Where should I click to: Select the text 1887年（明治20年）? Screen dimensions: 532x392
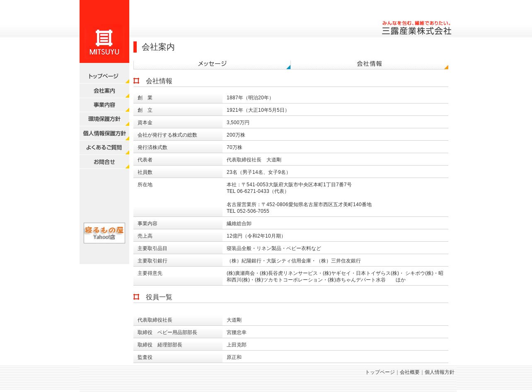pos(250,98)
